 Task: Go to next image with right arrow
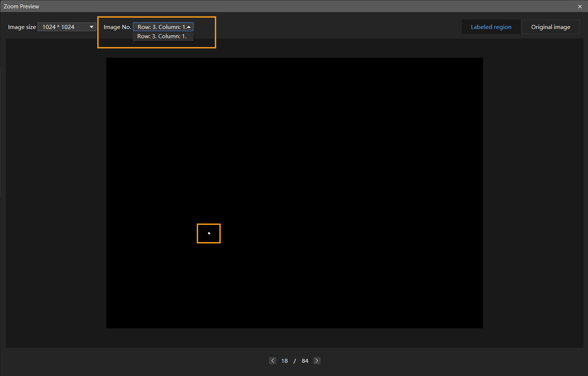click(x=317, y=361)
